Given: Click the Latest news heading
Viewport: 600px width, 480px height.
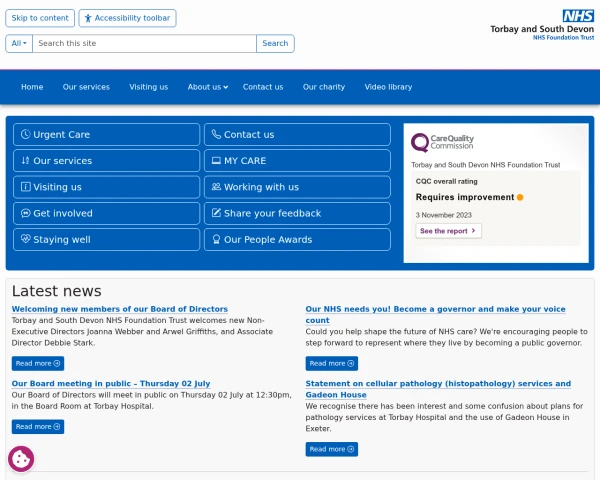Looking at the screenshot, I should point(57,291).
